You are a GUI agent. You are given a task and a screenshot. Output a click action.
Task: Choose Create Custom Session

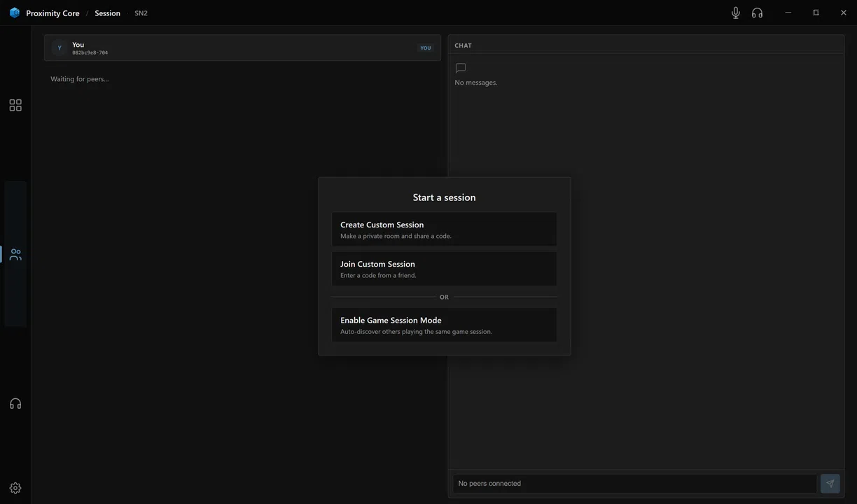coord(444,230)
